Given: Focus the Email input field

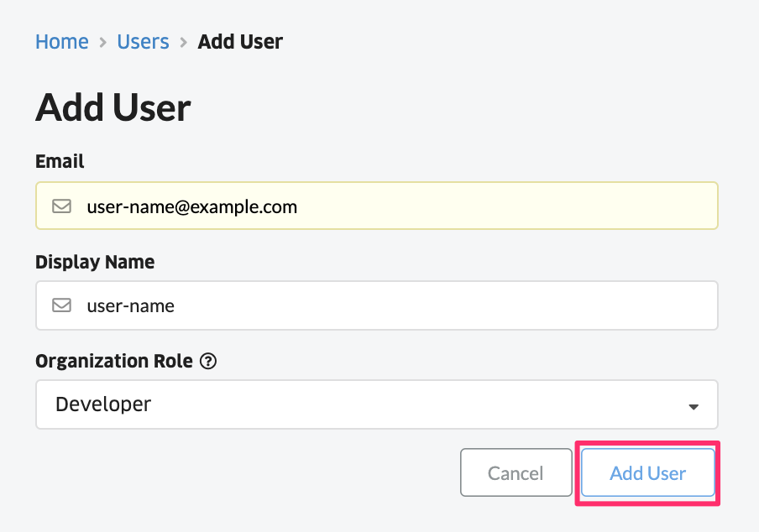Looking at the screenshot, I should coord(377,206).
